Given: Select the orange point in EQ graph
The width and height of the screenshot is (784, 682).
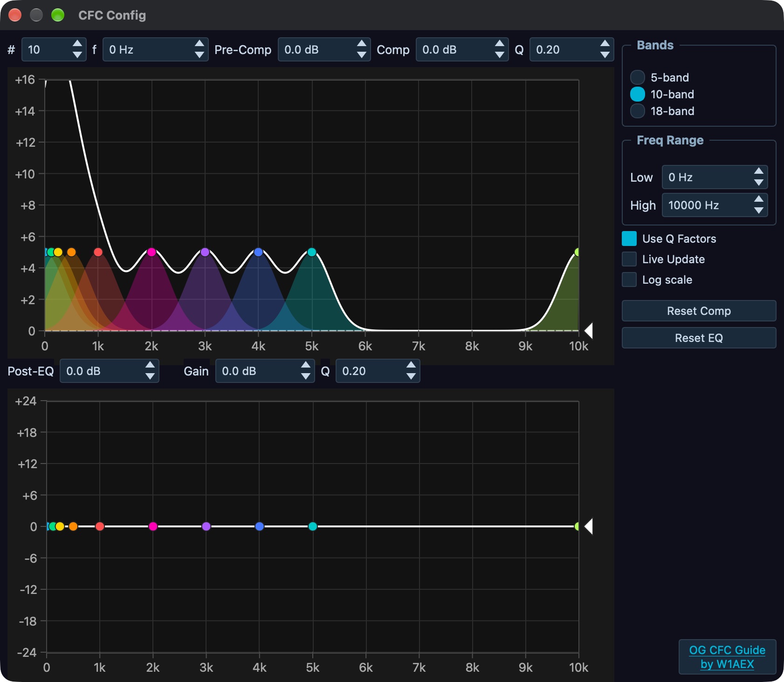Looking at the screenshot, I should [73, 526].
